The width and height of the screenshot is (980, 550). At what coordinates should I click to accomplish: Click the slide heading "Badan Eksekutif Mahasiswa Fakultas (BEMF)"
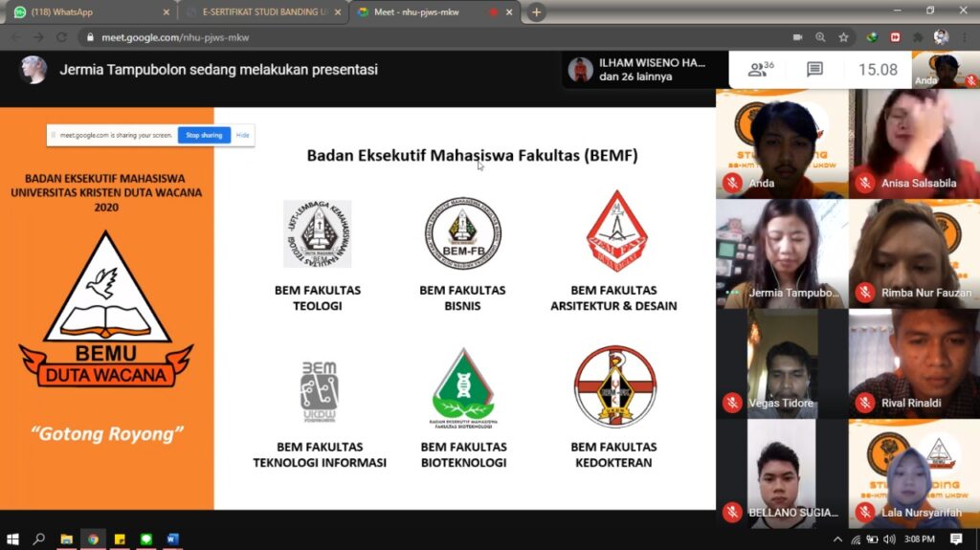(472, 155)
